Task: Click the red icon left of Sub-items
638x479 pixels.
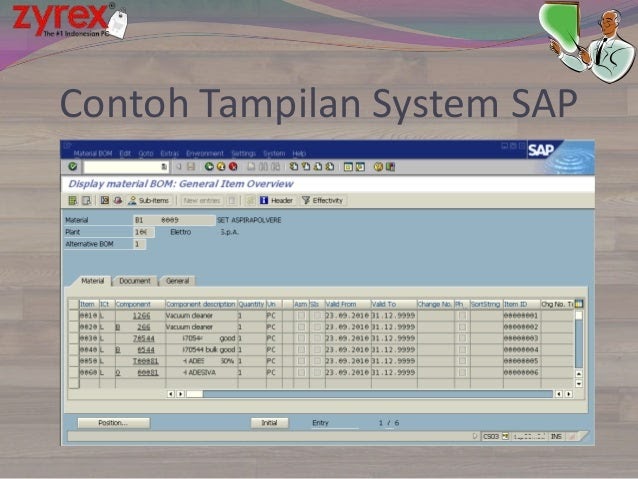Action: [x=118, y=200]
